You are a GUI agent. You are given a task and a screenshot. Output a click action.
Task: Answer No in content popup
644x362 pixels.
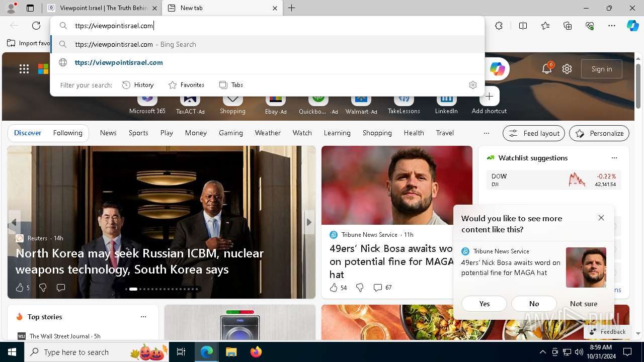pos(534,304)
